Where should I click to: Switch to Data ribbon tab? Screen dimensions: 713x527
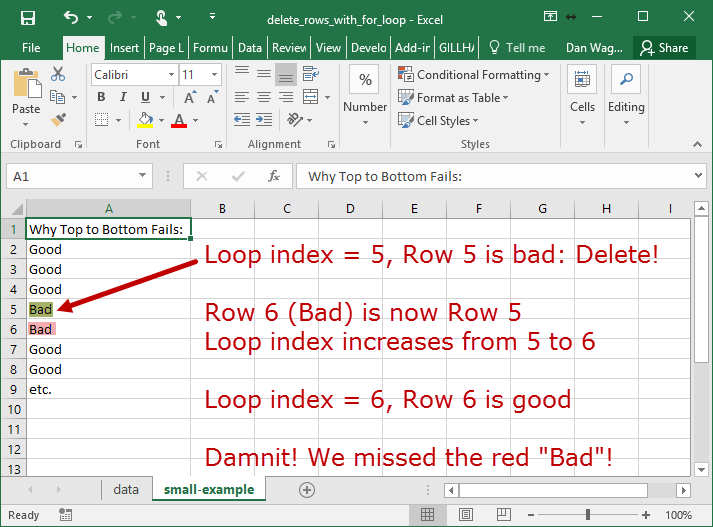[250, 48]
